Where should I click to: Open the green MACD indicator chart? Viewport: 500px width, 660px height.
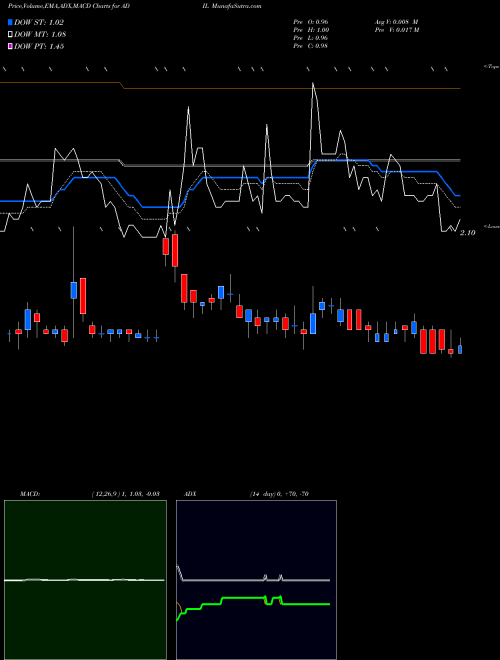[85, 580]
